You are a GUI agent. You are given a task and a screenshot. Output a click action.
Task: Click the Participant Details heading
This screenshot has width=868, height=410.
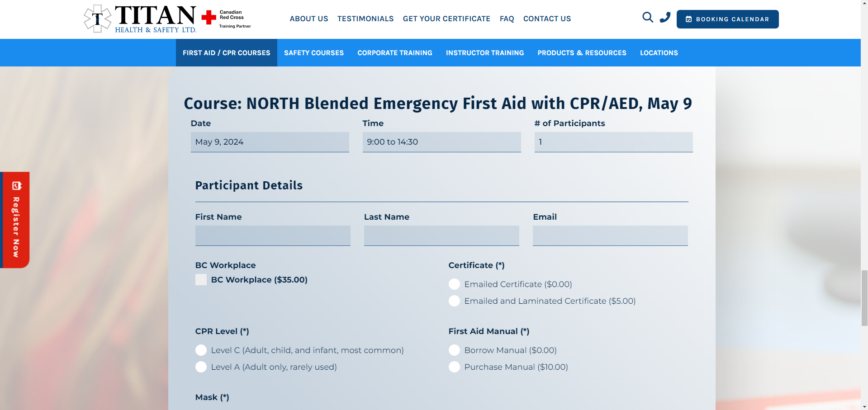tap(249, 185)
